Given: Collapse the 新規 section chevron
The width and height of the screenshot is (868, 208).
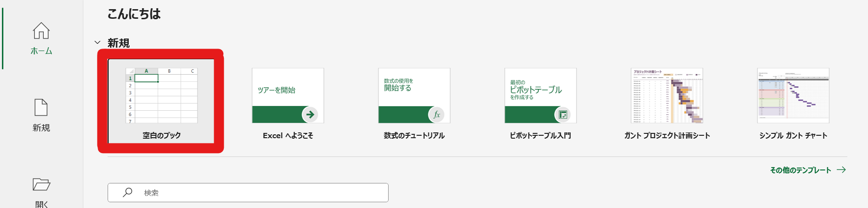Looking at the screenshot, I should point(98,42).
